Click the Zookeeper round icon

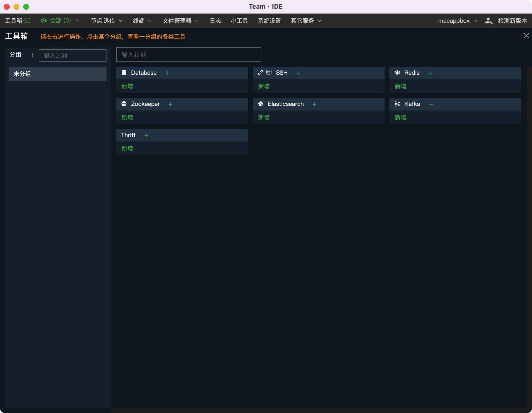[124, 104]
